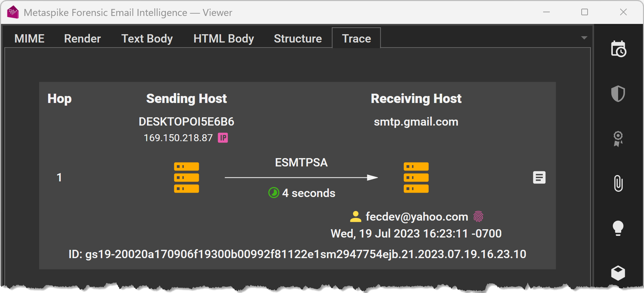Open the Structure tab
Viewport: 644px width, 293px height.
point(298,39)
